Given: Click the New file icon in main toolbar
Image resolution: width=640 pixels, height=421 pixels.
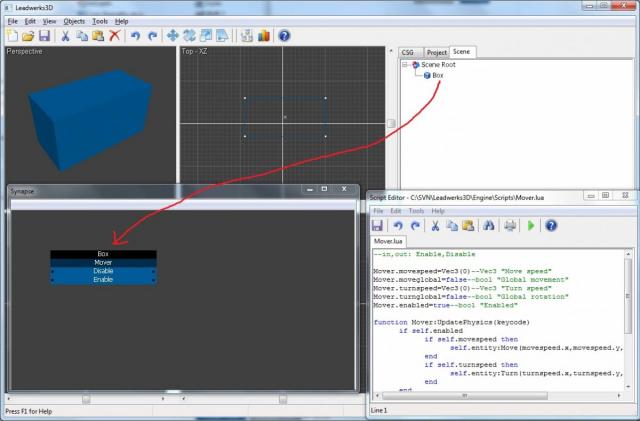Looking at the screenshot, I should click(12, 35).
